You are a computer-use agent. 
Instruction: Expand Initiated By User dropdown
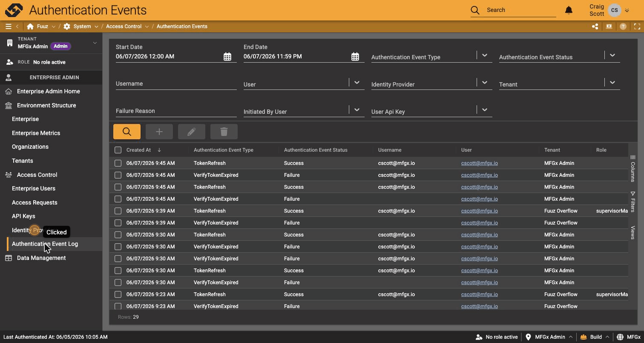point(357,110)
